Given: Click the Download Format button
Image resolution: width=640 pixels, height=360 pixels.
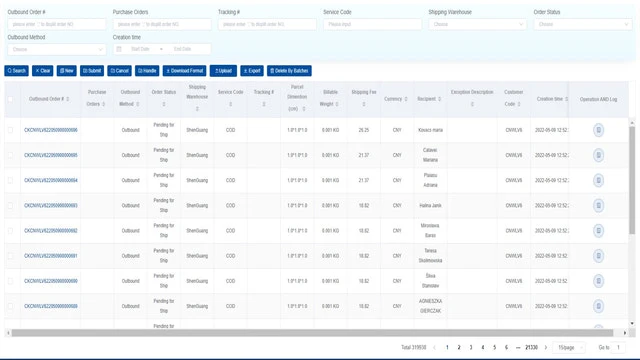Looking at the screenshot, I should [184, 71].
